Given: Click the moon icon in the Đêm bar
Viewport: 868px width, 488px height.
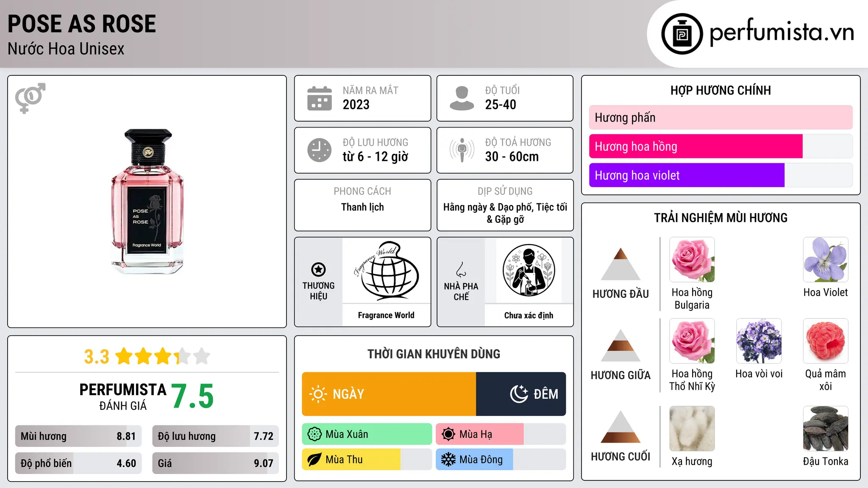Looking at the screenshot, I should (x=519, y=394).
